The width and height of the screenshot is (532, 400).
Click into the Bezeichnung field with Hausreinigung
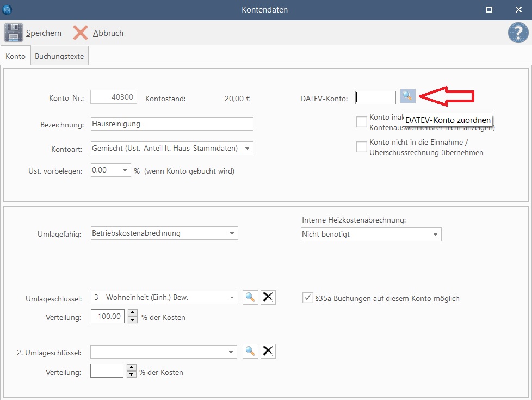[171, 124]
